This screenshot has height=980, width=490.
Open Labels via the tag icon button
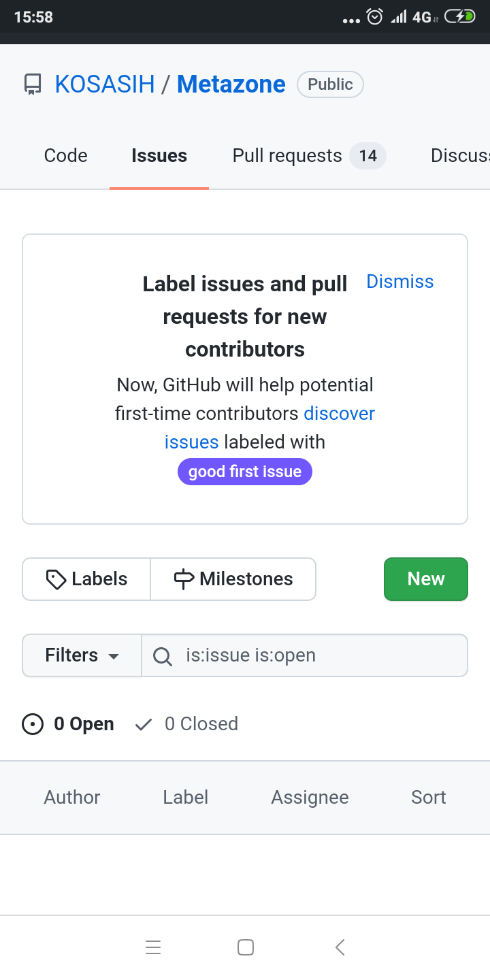coord(86,579)
